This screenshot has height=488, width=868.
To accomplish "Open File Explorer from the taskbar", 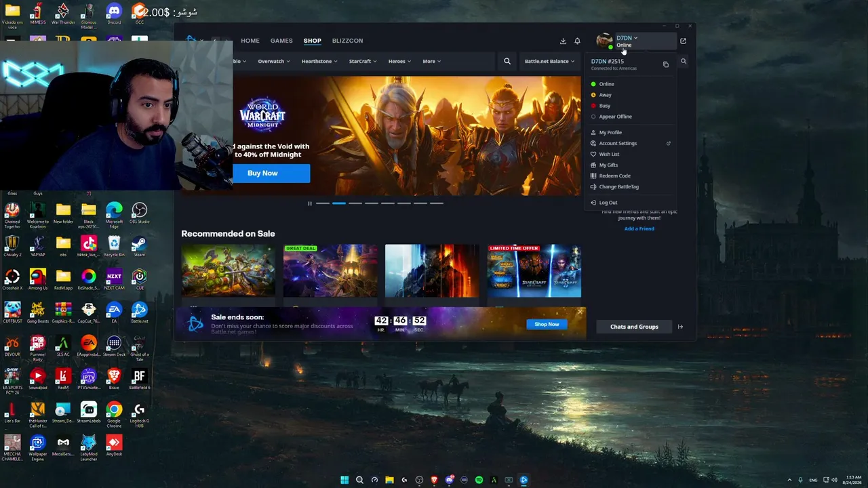I will pyautogui.click(x=389, y=480).
